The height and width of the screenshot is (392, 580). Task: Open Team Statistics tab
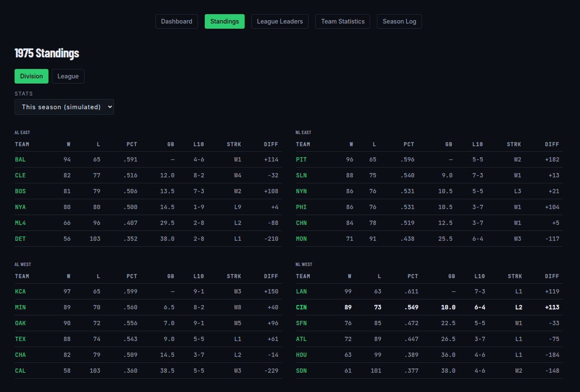pyautogui.click(x=343, y=21)
